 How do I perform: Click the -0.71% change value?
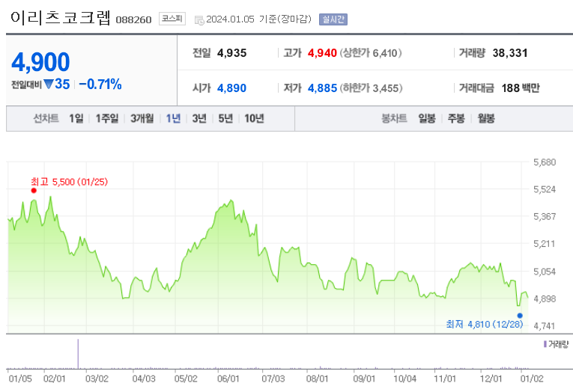coord(100,85)
